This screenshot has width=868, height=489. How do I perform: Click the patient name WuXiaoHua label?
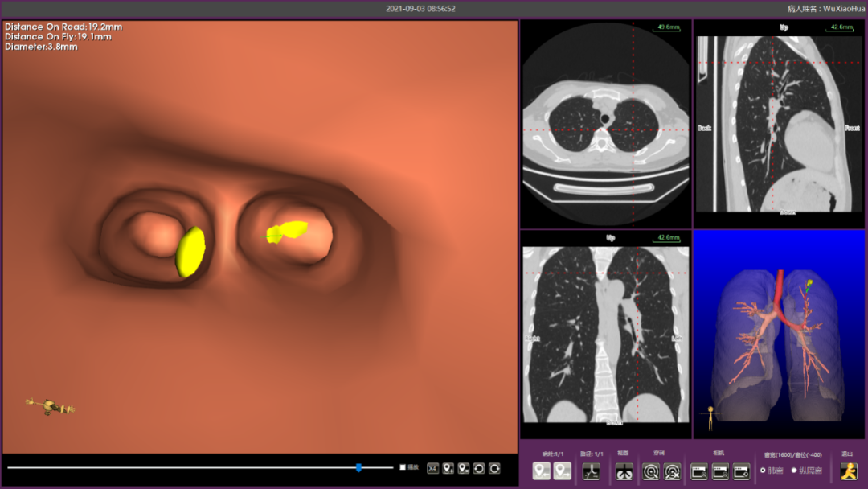pyautogui.click(x=826, y=9)
